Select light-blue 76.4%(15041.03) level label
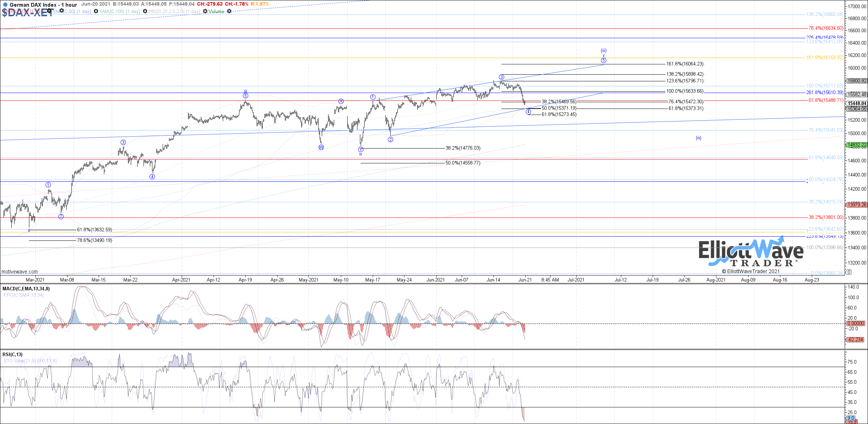 [x=826, y=130]
